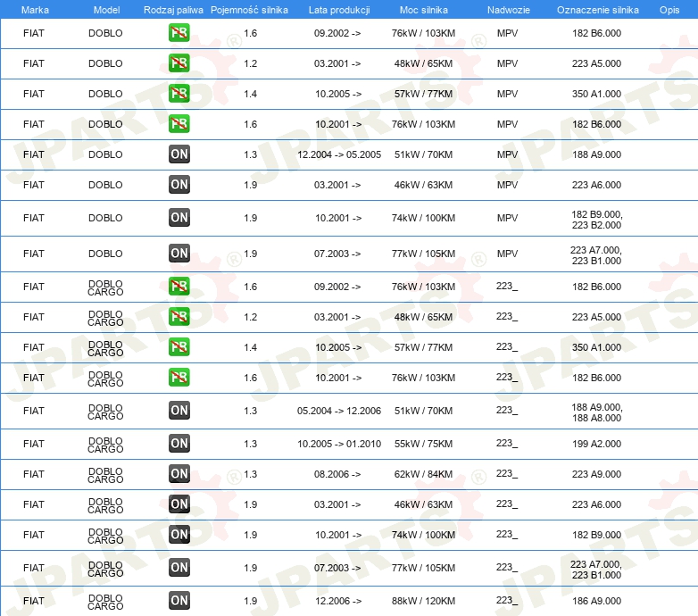Click diesel ON icon in DOBLO MPV 74kW row
This screenshot has width=698, height=616.
tap(179, 218)
